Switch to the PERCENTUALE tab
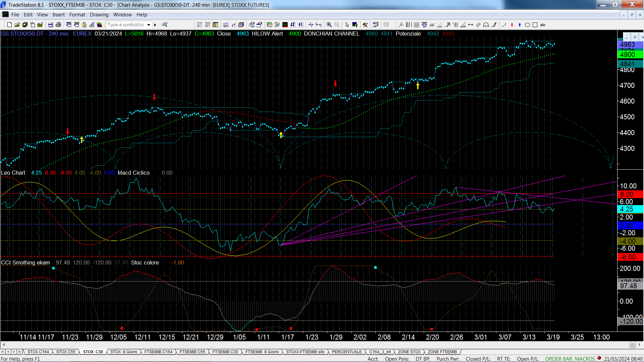 click(x=347, y=352)
